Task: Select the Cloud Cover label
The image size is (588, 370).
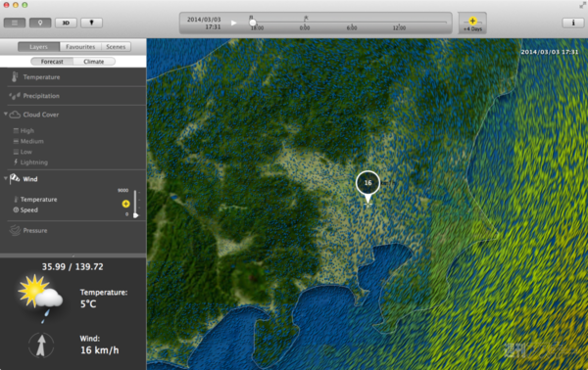Action: tap(41, 115)
